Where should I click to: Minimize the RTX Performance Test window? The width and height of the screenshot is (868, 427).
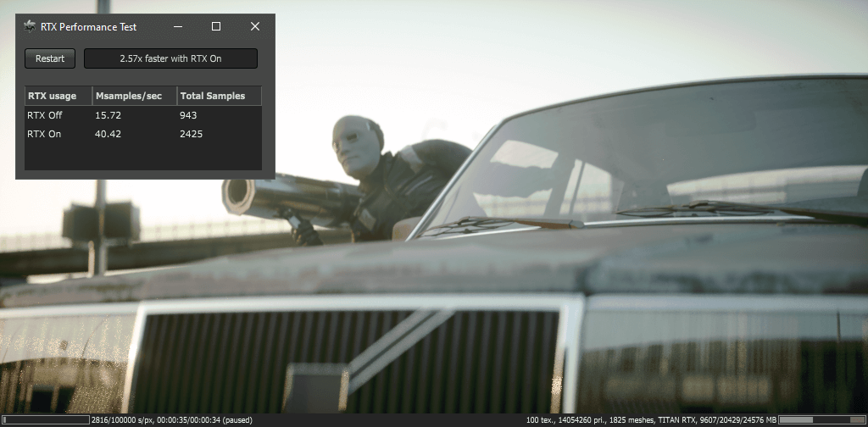(x=178, y=26)
